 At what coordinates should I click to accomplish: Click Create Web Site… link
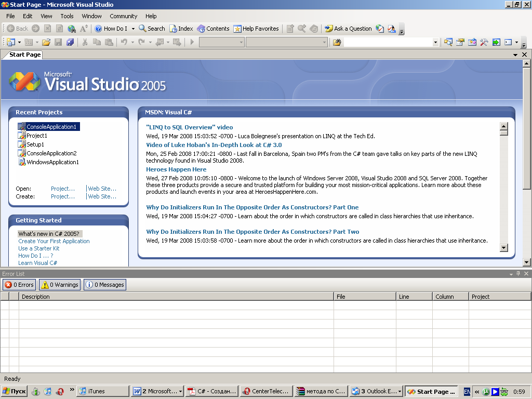(102, 196)
